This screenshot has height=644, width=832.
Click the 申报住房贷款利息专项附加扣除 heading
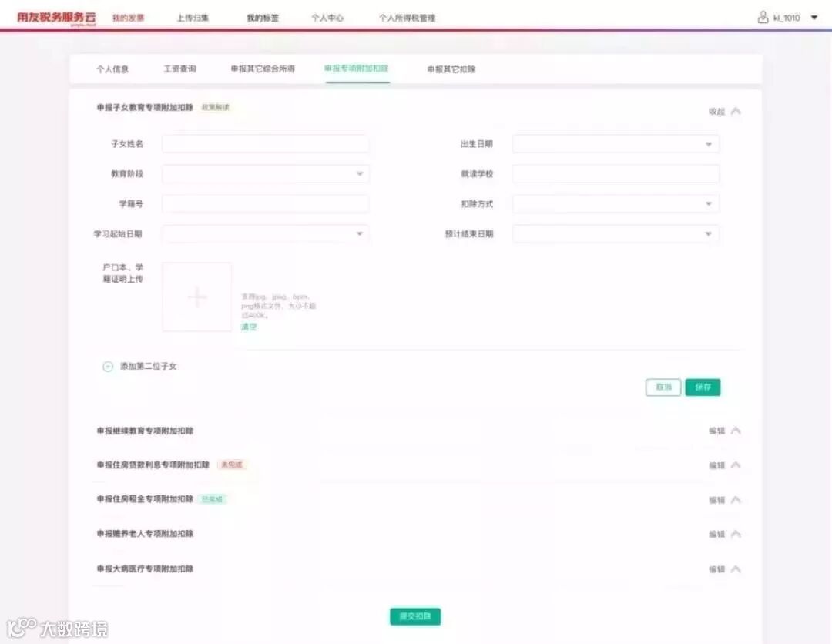tap(153, 465)
